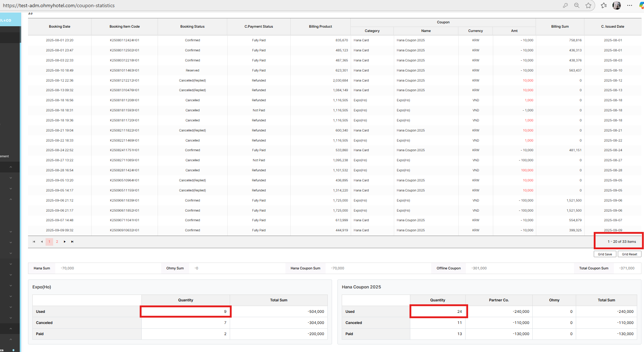The image size is (644, 352).
Task: Select page 1 in the grid pager
Action: (x=50, y=242)
